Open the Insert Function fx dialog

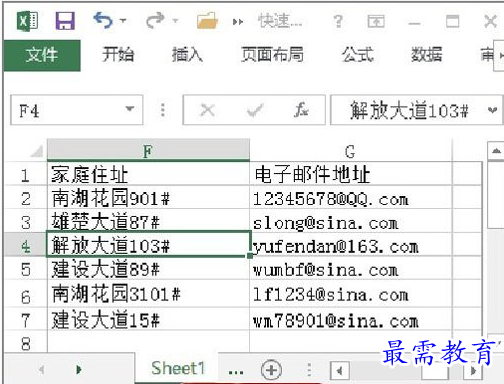tap(301, 110)
